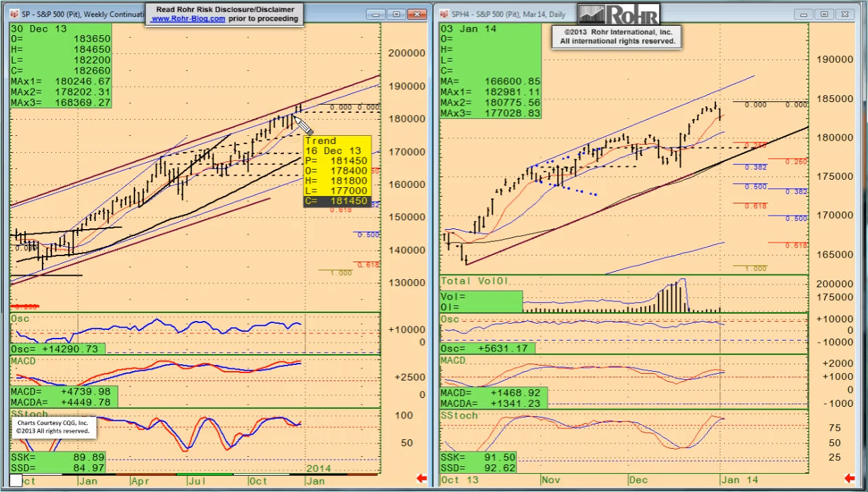Open the www.Rohr-Blog.com link

point(188,19)
